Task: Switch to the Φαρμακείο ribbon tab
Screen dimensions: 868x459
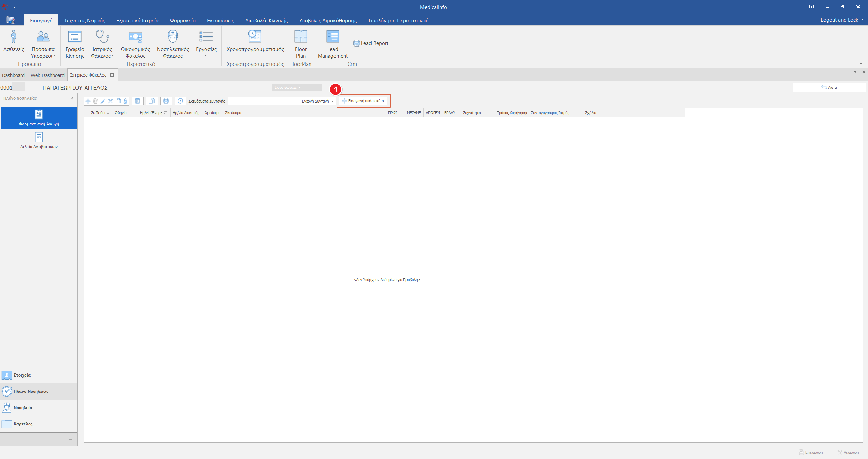Action: point(183,20)
